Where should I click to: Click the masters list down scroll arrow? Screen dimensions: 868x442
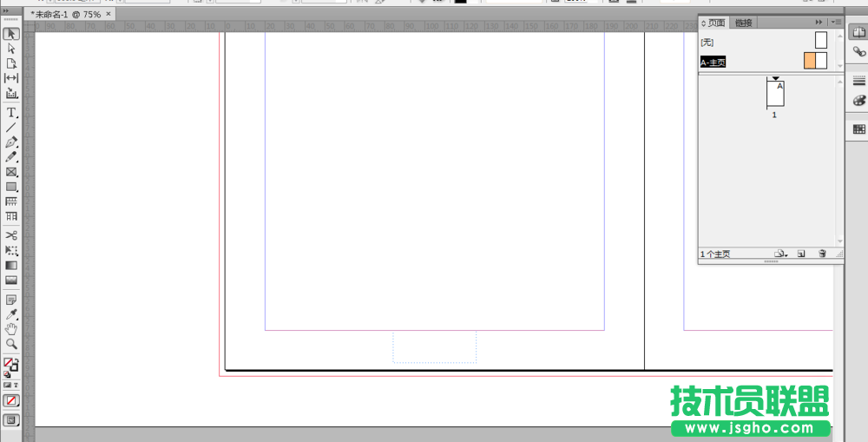(x=839, y=65)
